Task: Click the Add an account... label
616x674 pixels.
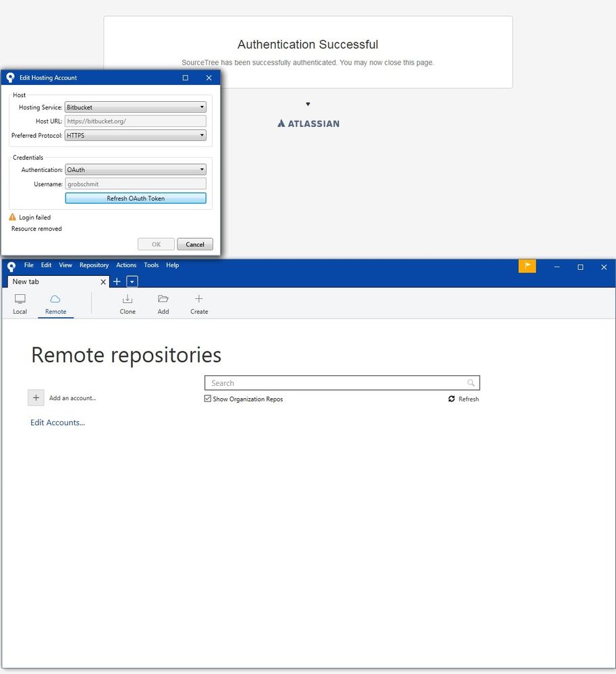Action: tap(73, 398)
